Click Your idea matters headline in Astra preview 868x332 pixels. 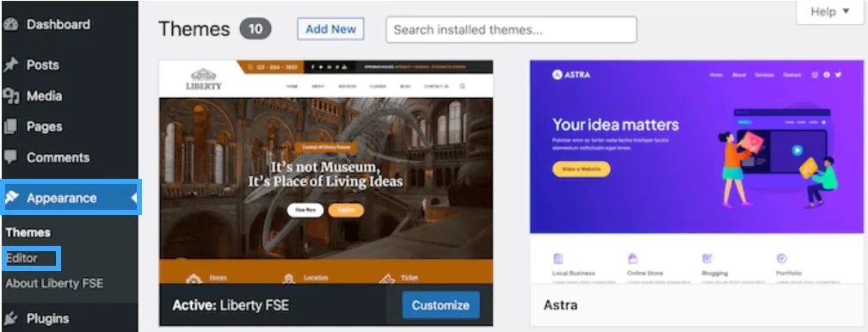point(616,124)
